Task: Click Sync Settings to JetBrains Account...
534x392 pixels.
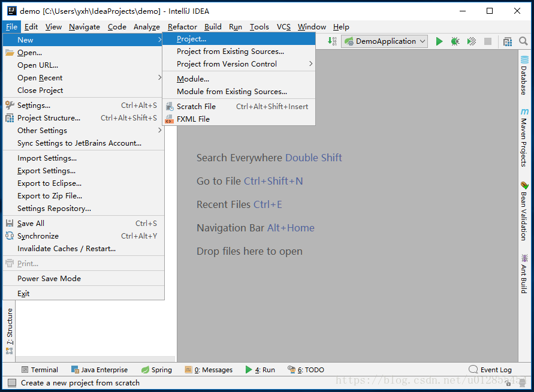Action: (x=83, y=143)
